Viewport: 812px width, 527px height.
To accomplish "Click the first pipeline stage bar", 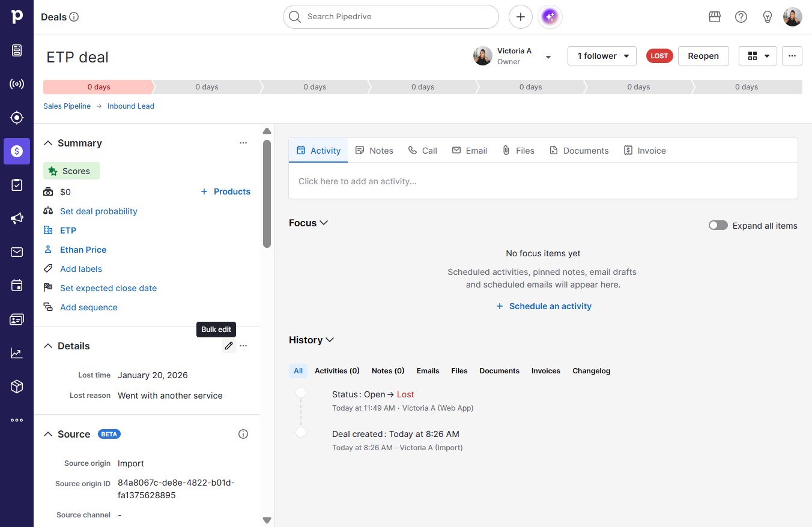I will pyautogui.click(x=98, y=87).
